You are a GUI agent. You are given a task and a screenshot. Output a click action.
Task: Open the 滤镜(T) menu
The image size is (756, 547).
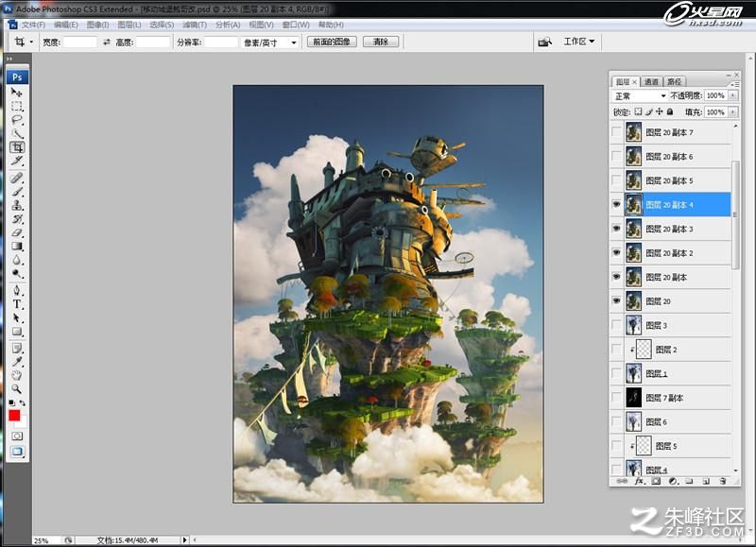point(195,25)
